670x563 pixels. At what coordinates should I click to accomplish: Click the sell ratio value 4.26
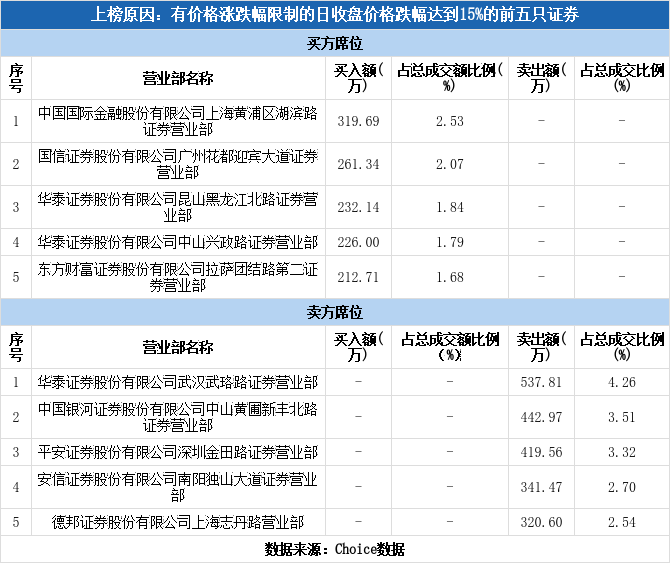coord(622,382)
